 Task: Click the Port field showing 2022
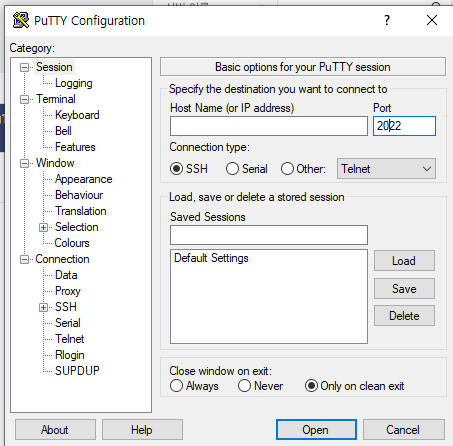pyautogui.click(x=404, y=126)
